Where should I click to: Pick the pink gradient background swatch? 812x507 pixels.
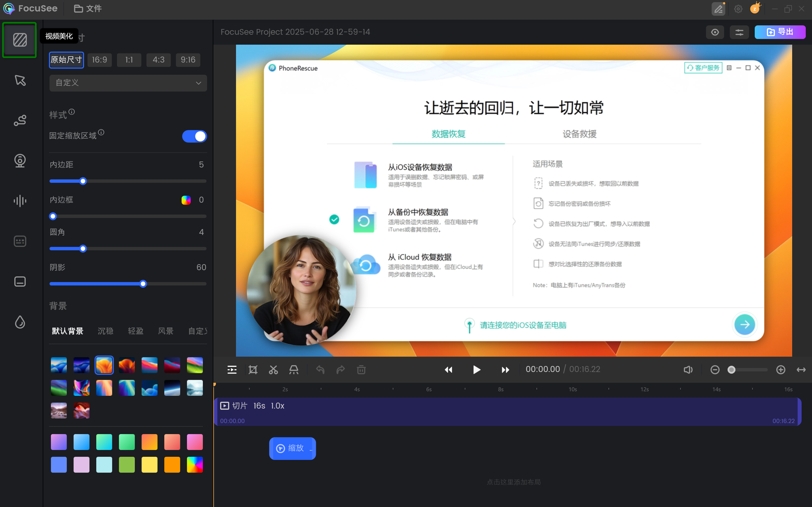tap(195, 442)
